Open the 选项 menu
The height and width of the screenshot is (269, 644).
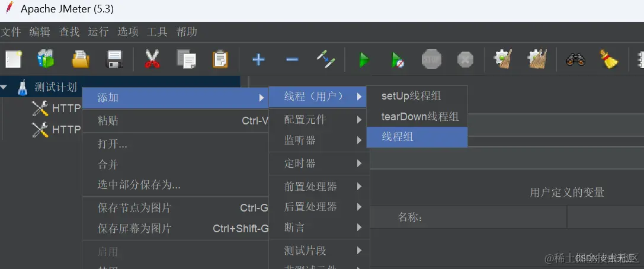point(128,31)
